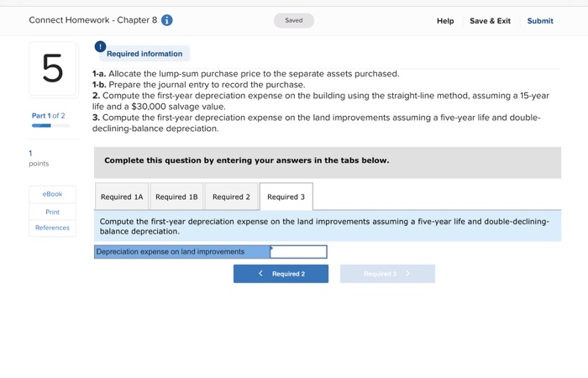Viewport: 588px width, 378px height.
Task: Click the Part 1 of 2 progress bar
Action: (50, 126)
